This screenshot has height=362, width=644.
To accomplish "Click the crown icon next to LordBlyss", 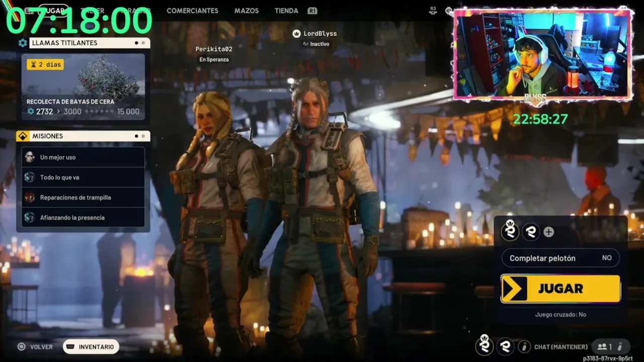I will pyautogui.click(x=296, y=34).
